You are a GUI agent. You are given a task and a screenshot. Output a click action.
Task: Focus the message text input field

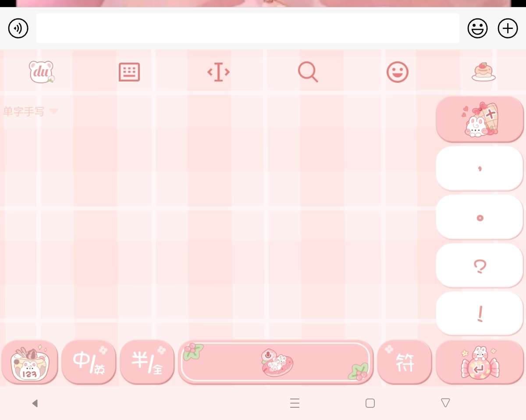point(248,28)
